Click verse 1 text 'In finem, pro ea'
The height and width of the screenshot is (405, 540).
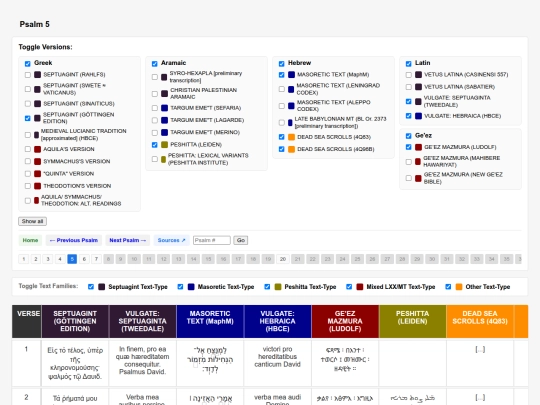tap(143, 349)
